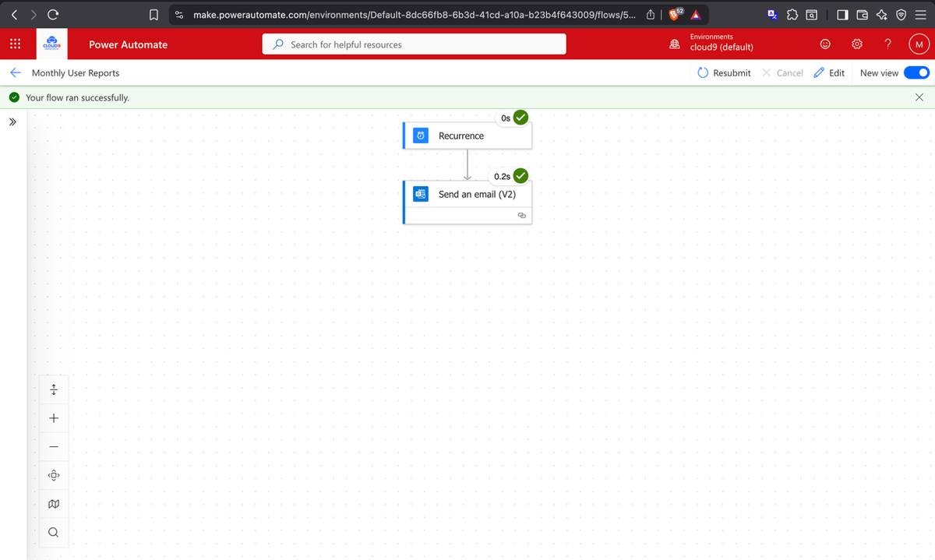Click the Send an email success checkmark
Screen dimensions: 935x560
point(521,176)
